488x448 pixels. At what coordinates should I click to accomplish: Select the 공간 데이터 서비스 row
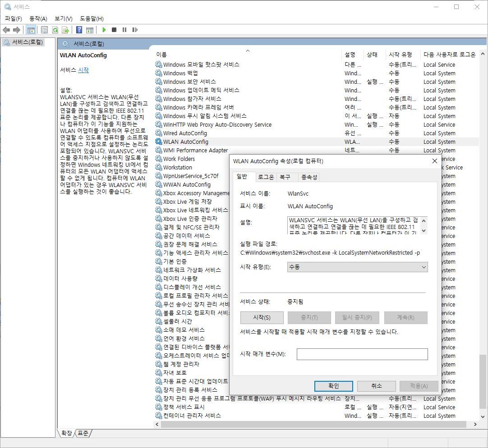(192, 236)
